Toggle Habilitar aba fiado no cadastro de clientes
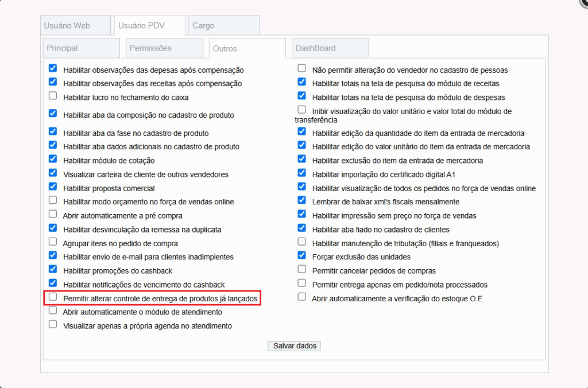The height and width of the screenshot is (388, 588). [302, 227]
